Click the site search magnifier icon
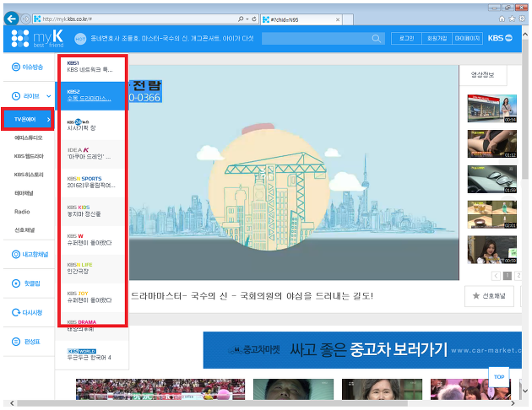The width and height of the screenshot is (532, 410). tap(376, 39)
